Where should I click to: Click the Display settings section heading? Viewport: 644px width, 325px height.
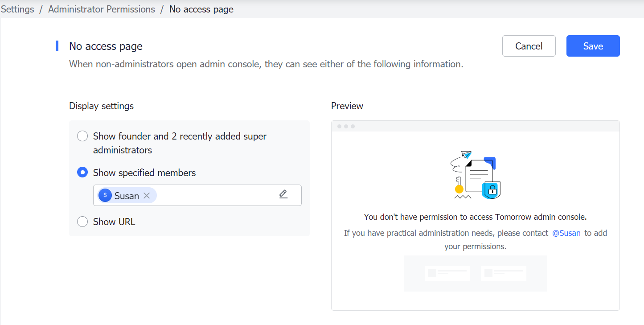tap(102, 106)
